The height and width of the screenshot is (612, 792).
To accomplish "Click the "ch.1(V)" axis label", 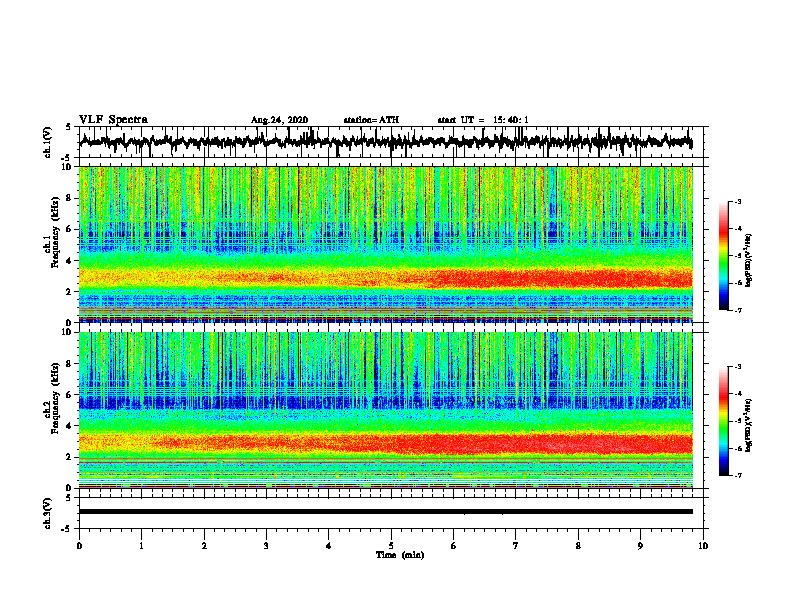I will pos(47,142).
